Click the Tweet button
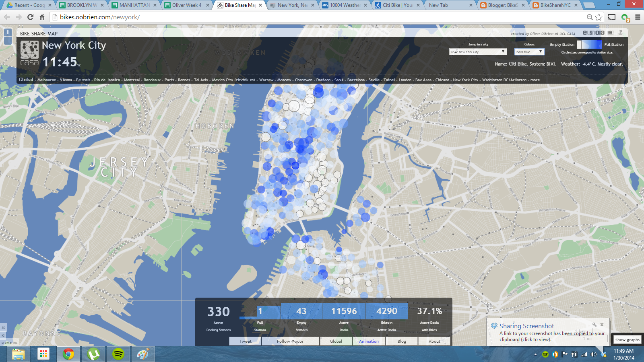Image resolution: width=644 pixels, height=362 pixels. pyautogui.click(x=245, y=341)
